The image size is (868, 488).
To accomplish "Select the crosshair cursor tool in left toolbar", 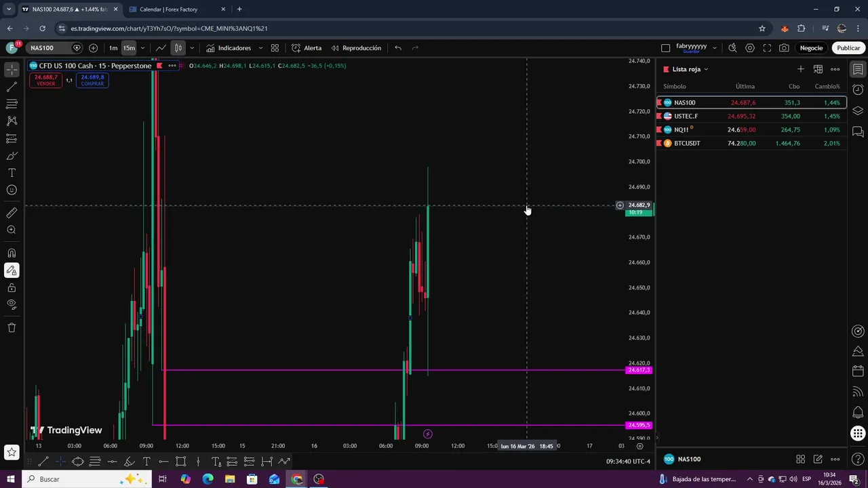I will click(12, 70).
